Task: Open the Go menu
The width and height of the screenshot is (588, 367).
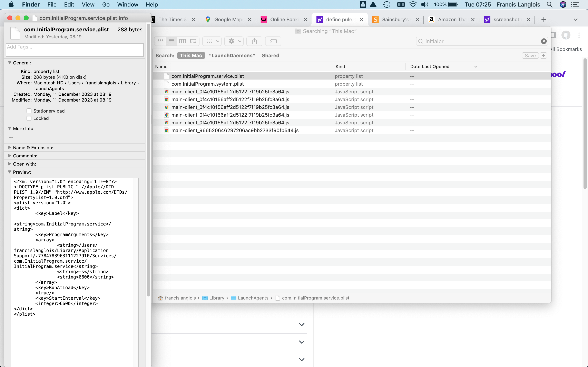Action: [x=106, y=4]
